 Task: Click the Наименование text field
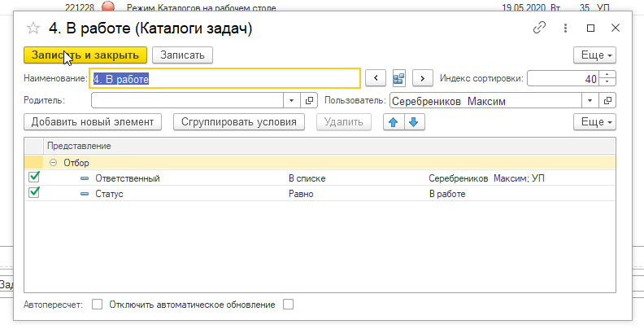224,79
